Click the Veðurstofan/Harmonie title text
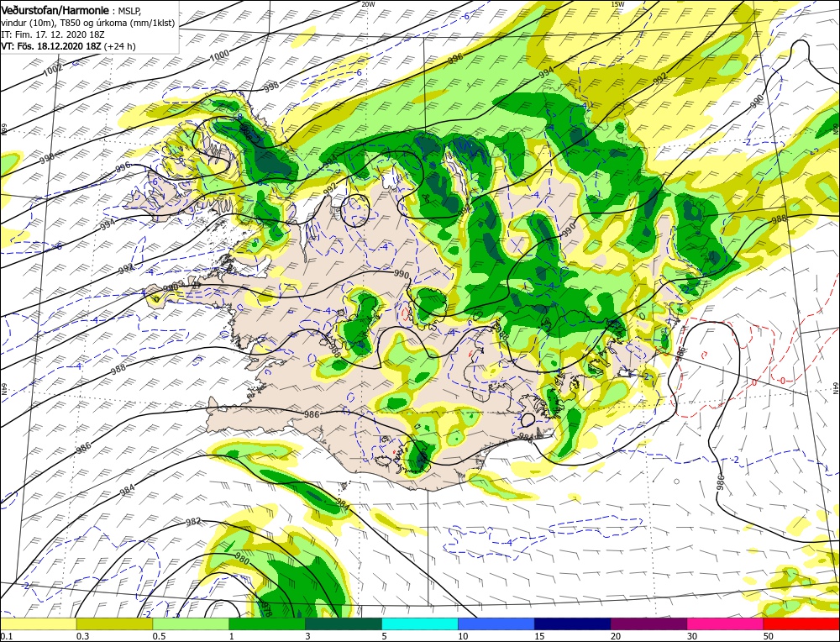This screenshot has height=642, width=840. pyautogui.click(x=57, y=11)
